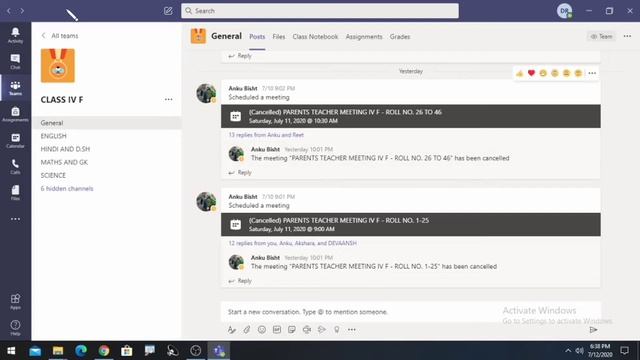This screenshot has width=640, height=360.
Task: Open the Mail app from taskbar
Action: pyautogui.click(x=35, y=351)
